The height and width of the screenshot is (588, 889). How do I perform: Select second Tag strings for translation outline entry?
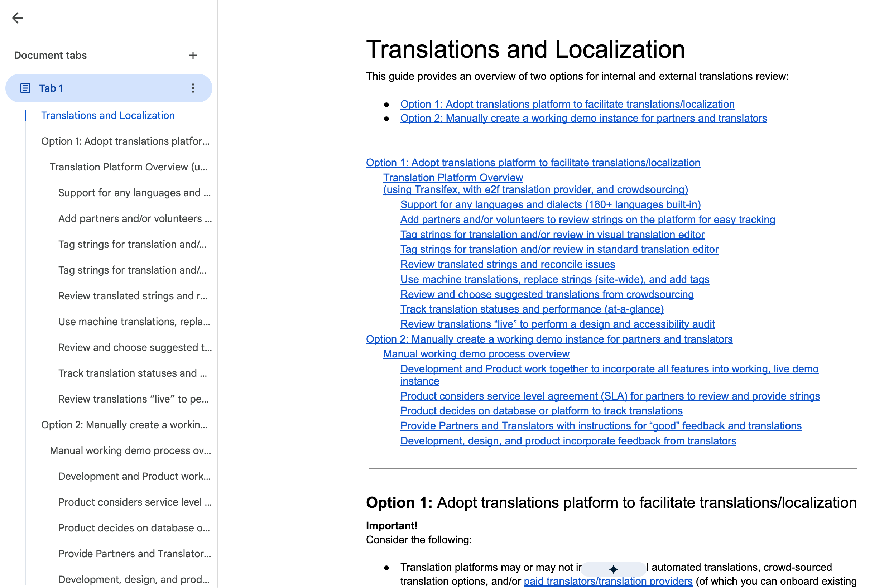click(133, 270)
